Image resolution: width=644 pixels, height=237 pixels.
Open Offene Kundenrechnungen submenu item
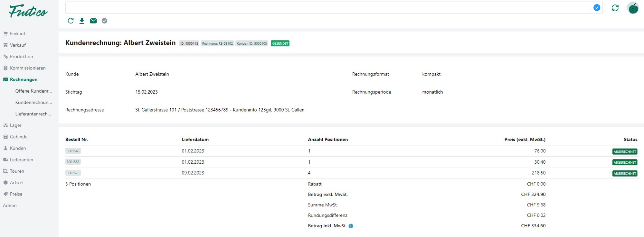[33, 91]
